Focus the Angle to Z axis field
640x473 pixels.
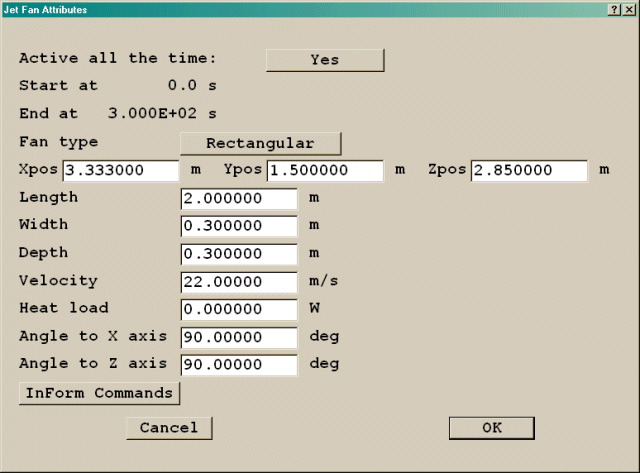click(x=239, y=364)
